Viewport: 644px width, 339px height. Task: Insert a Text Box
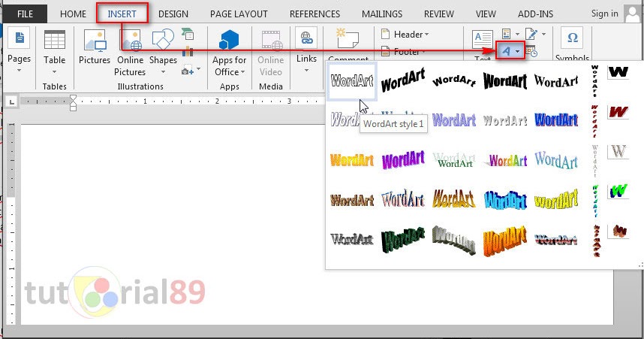point(482,44)
